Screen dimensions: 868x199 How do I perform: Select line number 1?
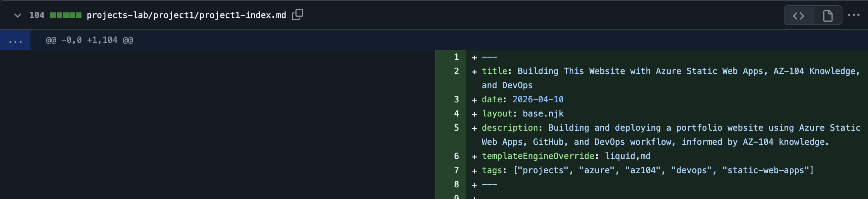pyautogui.click(x=456, y=57)
